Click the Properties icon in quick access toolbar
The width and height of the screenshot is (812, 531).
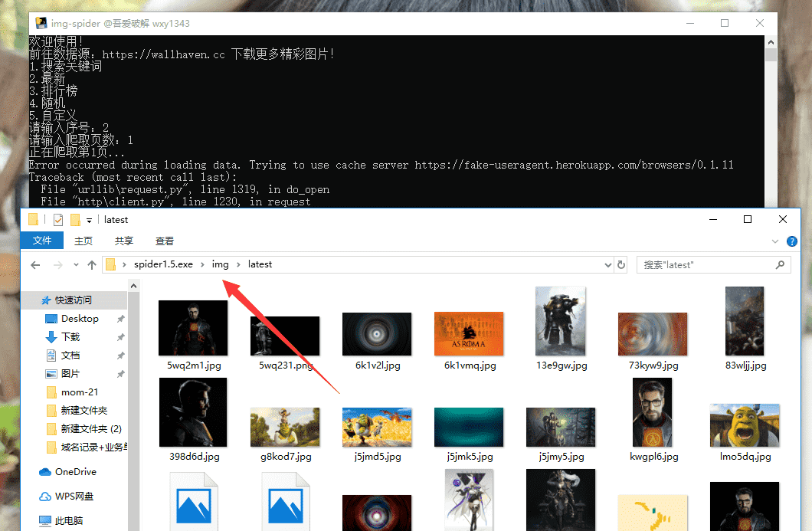click(58, 220)
